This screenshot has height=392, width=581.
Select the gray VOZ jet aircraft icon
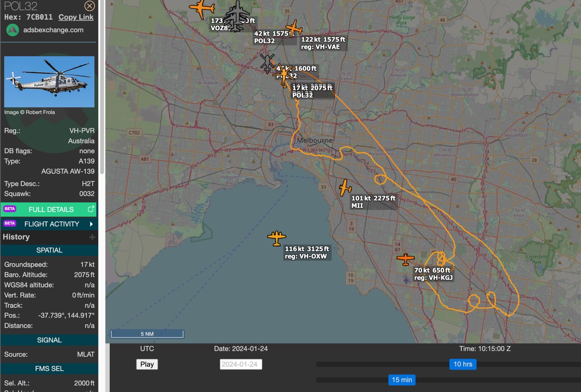237,15
